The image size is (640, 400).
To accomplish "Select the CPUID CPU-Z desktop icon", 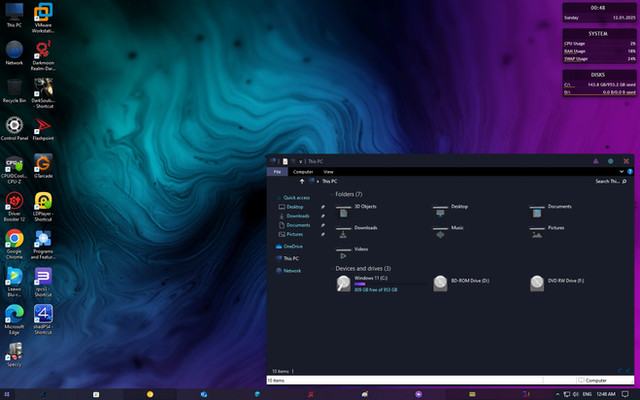I will [14, 169].
